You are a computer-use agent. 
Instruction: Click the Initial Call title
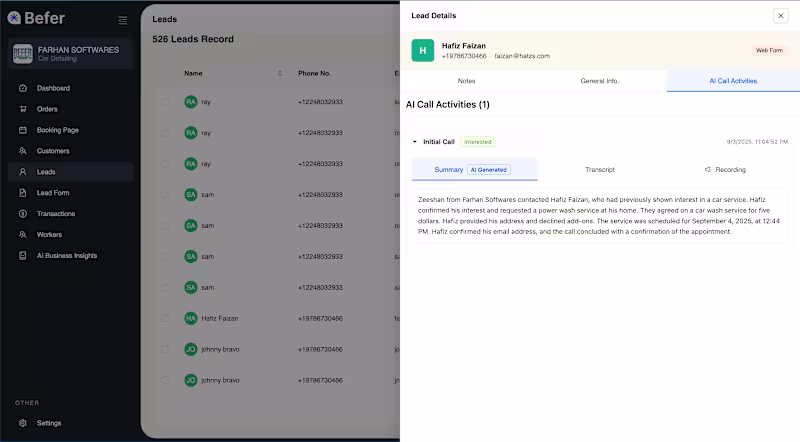pos(439,142)
